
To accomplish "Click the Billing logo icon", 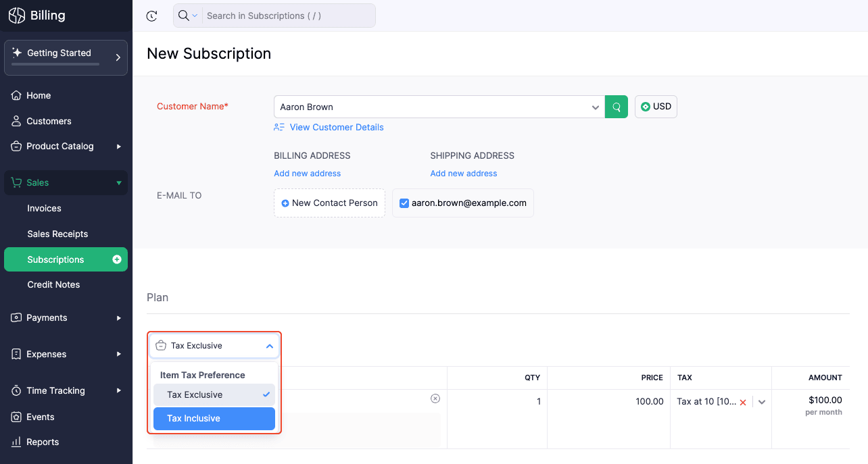I will click(16, 16).
